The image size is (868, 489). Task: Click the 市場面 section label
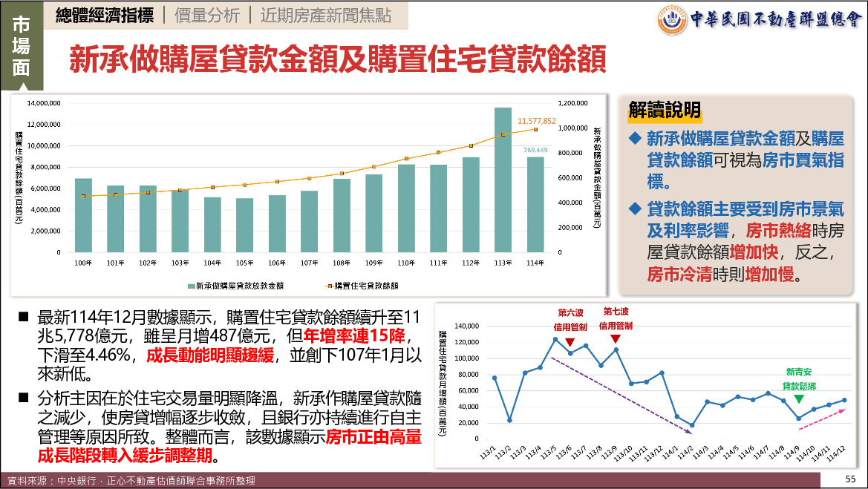22,46
